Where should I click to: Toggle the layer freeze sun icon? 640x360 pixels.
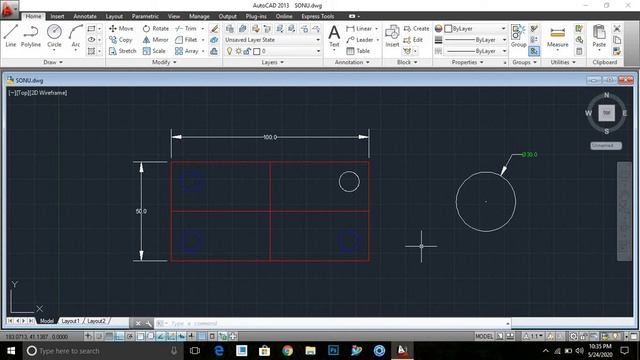(238, 51)
